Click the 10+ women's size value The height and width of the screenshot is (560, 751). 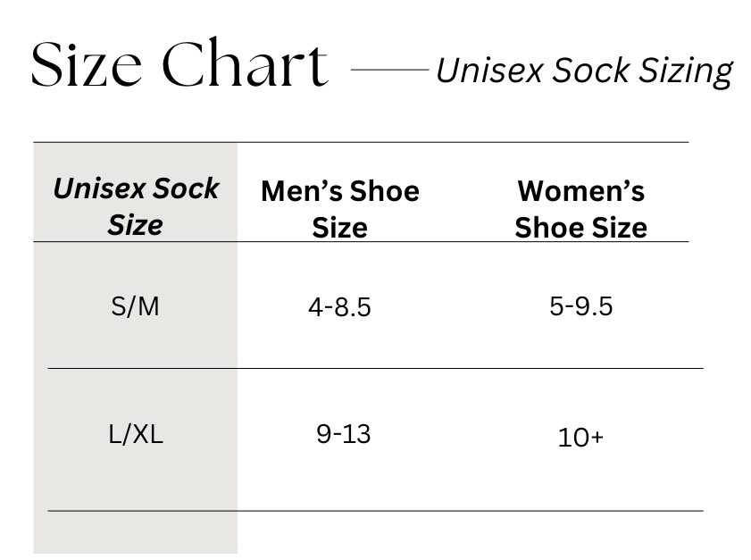click(580, 438)
